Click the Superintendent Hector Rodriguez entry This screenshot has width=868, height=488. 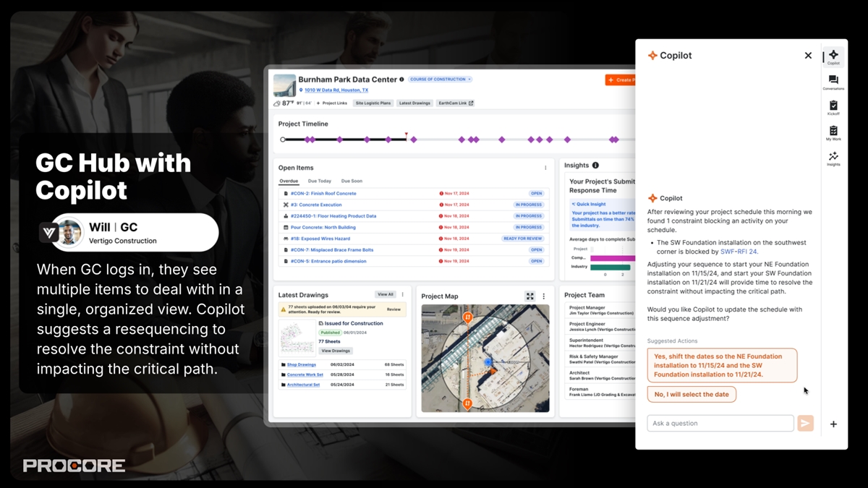601,343
